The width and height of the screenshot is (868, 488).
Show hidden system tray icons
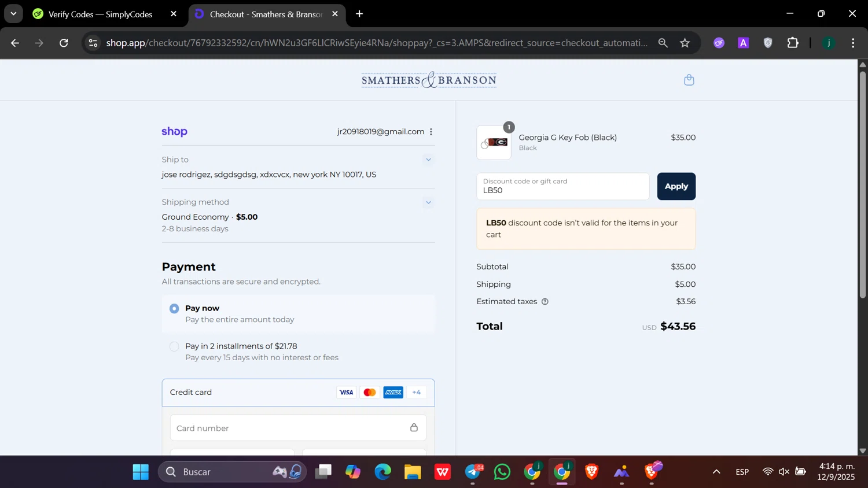[x=716, y=472]
